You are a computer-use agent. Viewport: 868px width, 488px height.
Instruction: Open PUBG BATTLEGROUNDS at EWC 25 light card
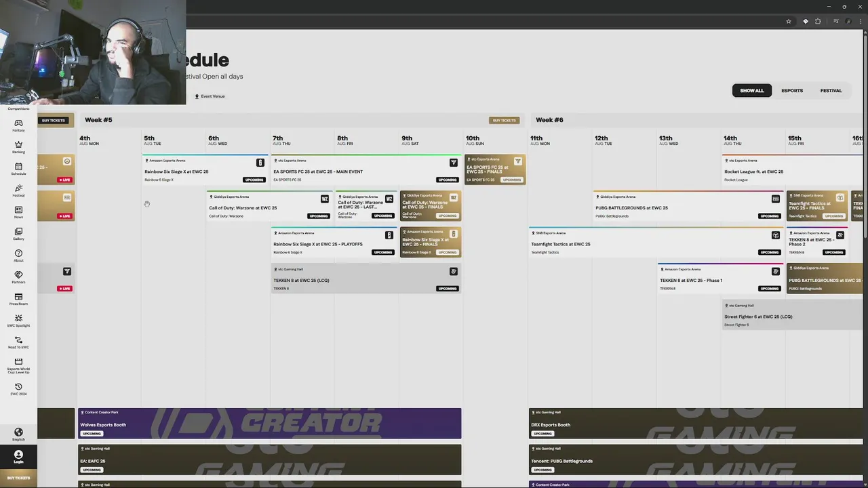pos(688,206)
